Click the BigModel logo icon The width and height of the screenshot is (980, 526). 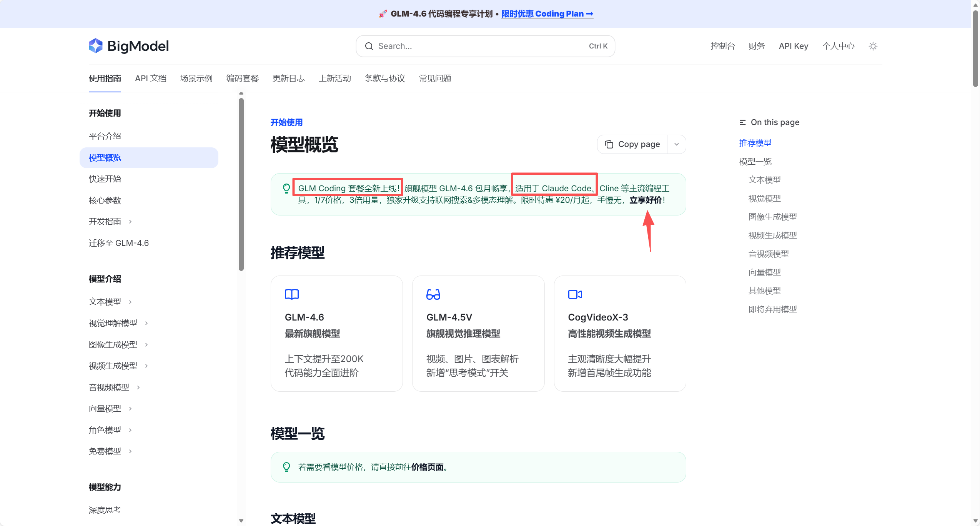[x=95, y=46]
